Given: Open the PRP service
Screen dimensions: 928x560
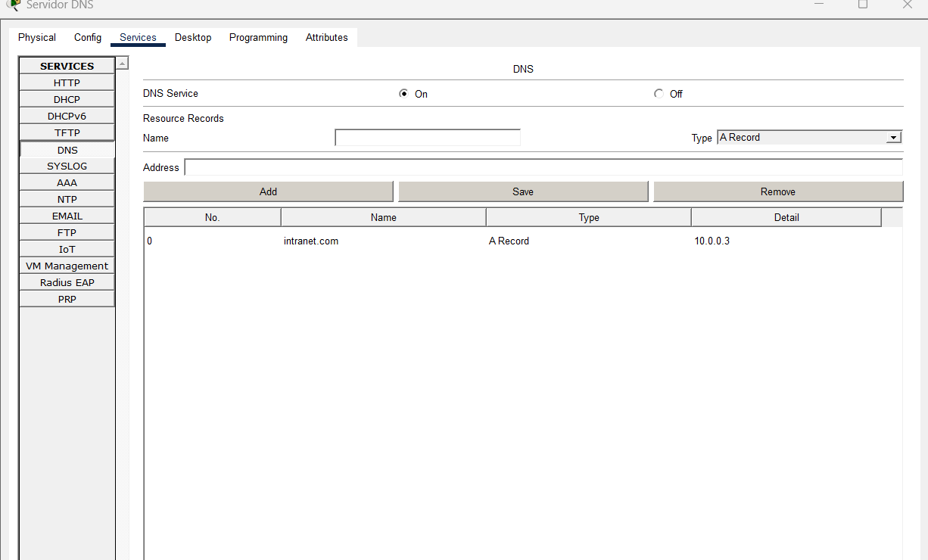Looking at the screenshot, I should point(67,299).
